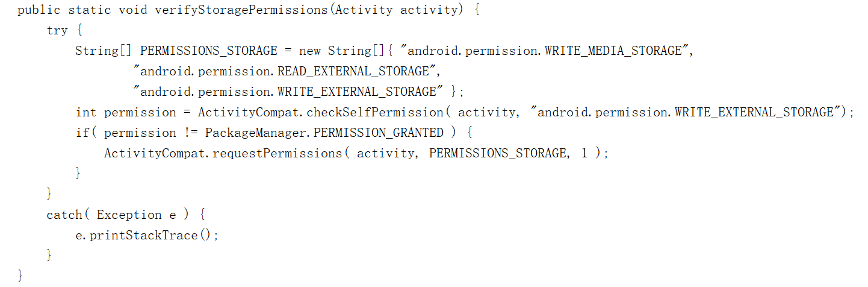Click the "catch" keyword
The image size is (868, 287).
pos(64,215)
